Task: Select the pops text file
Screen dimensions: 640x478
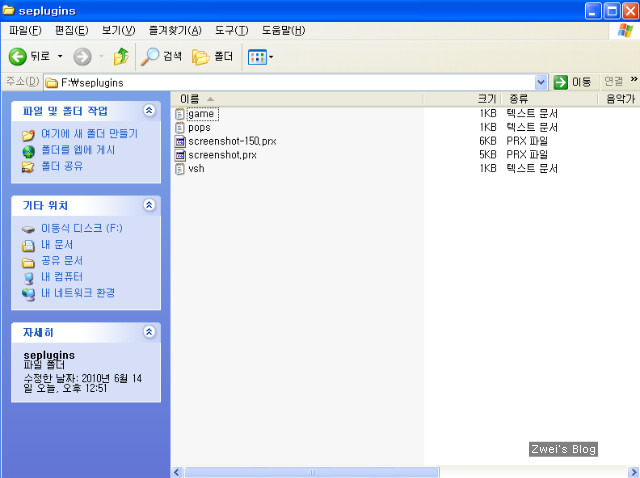Action: tap(199, 128)
